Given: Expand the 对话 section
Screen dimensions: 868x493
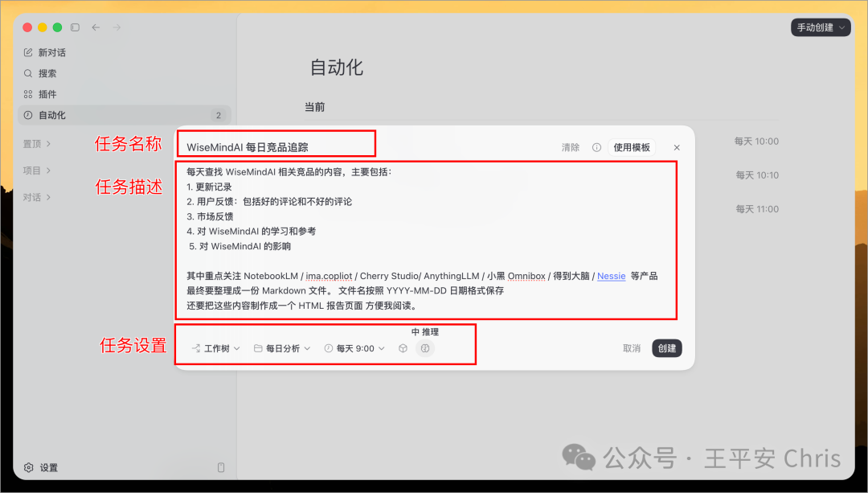Looking at the screenshot, I should [x=36, y=197].
